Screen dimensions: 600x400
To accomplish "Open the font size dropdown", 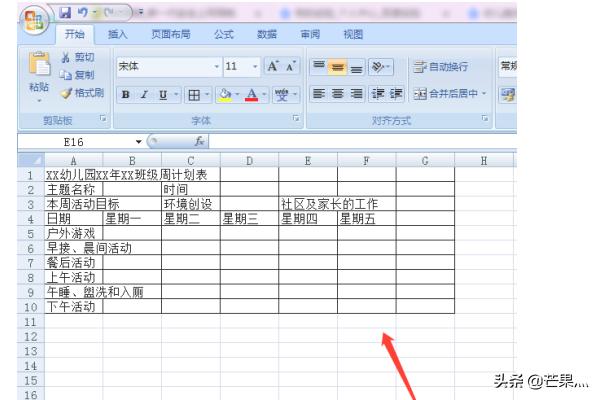I will [x=255, y=67].
